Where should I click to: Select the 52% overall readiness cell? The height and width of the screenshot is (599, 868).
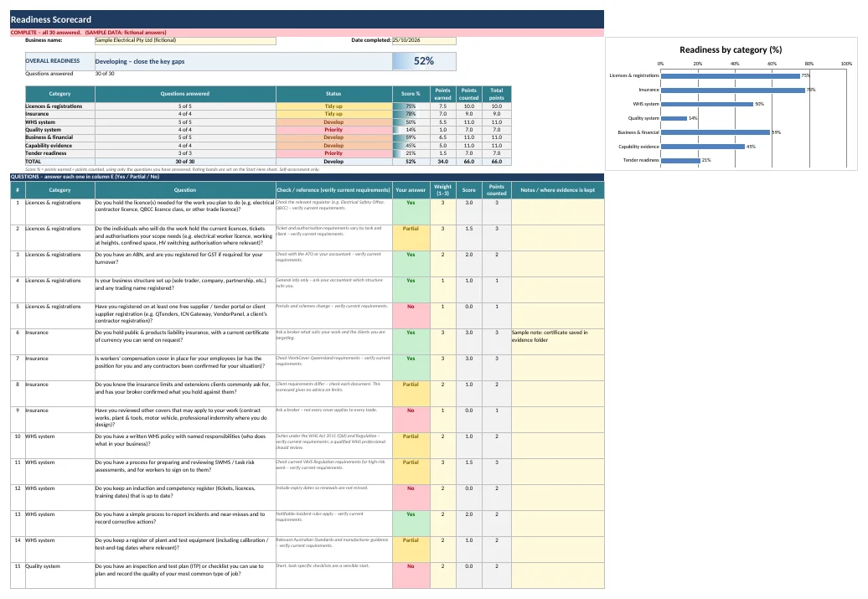(424, 61)
